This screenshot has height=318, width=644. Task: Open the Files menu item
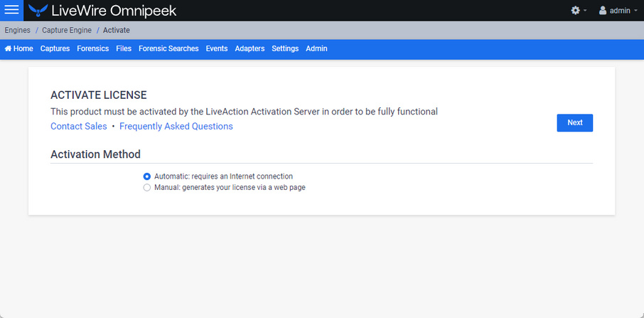(x=124, y=48)
